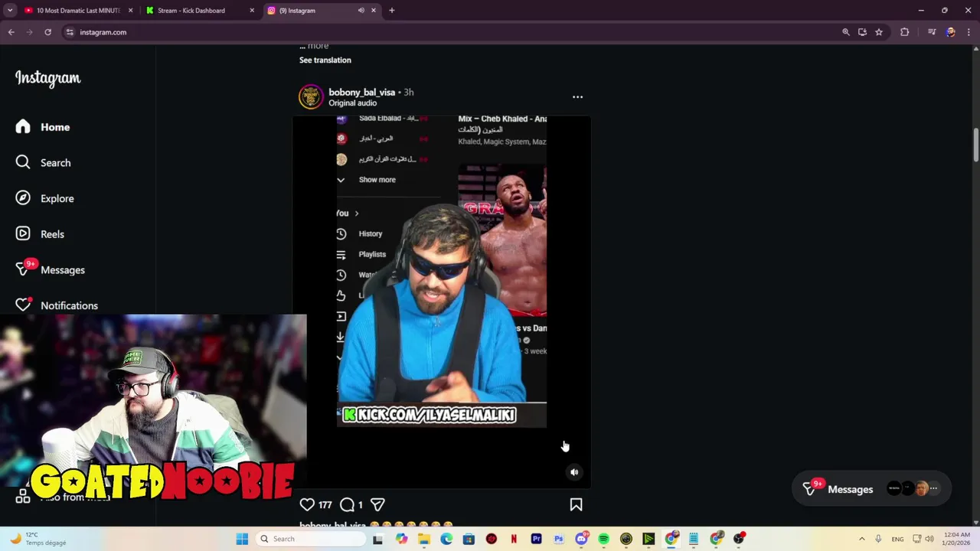This screenshot has height=551, width=980.
Task: Open bobony_bal_visa username link
Action: click(361, 92)
